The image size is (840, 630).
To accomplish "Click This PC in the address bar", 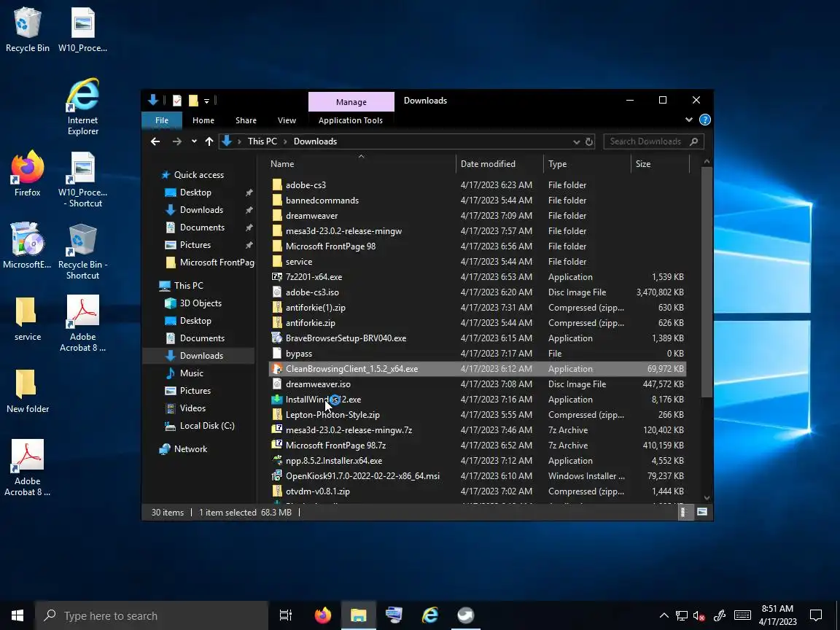I will (x=262, y=141).
